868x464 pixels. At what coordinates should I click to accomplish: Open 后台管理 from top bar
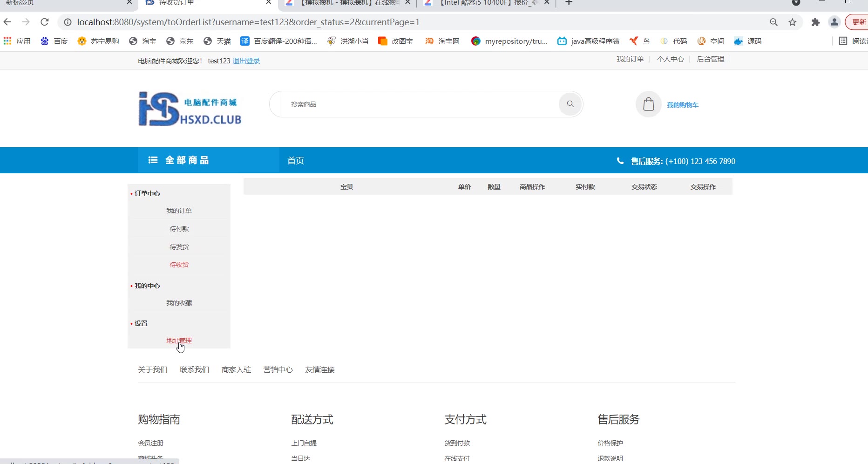click(x=710, y=59)
